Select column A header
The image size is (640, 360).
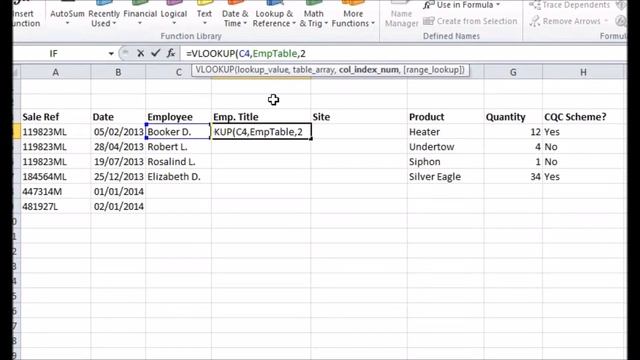[56, 72]
